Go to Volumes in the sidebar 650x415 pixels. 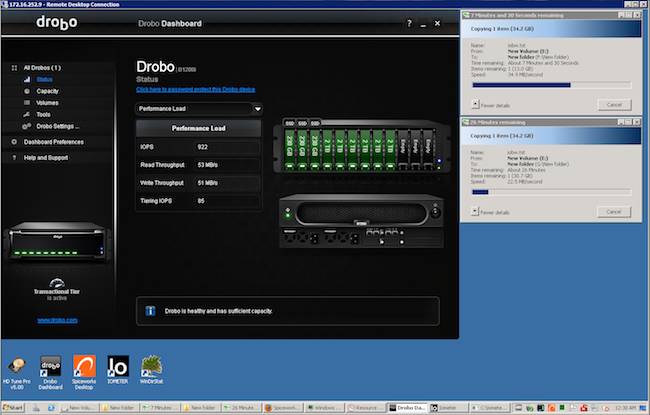coord(47,102)
